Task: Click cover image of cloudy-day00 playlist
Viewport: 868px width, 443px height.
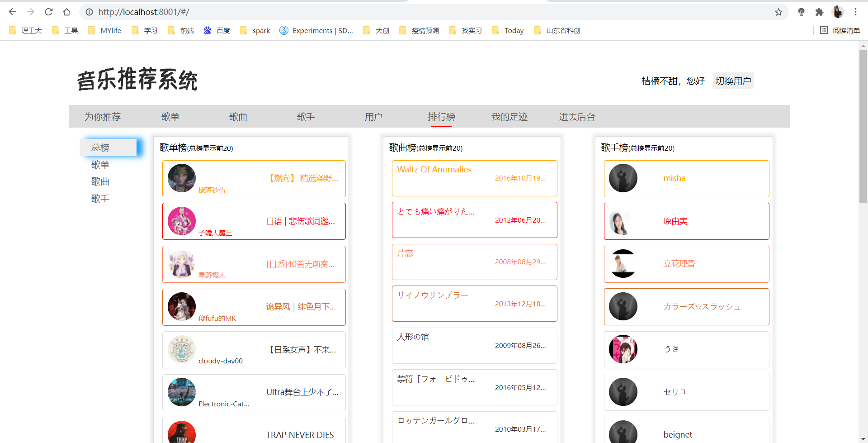Action: (182, 349)
